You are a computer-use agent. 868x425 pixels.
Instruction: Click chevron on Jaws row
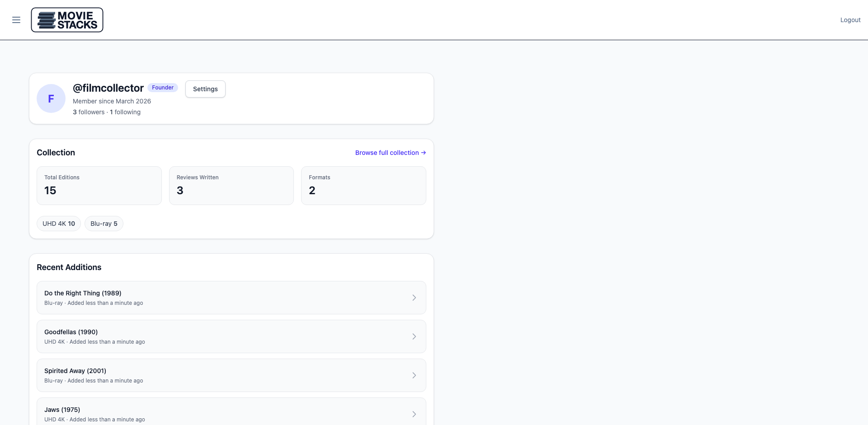click(414, 414)
